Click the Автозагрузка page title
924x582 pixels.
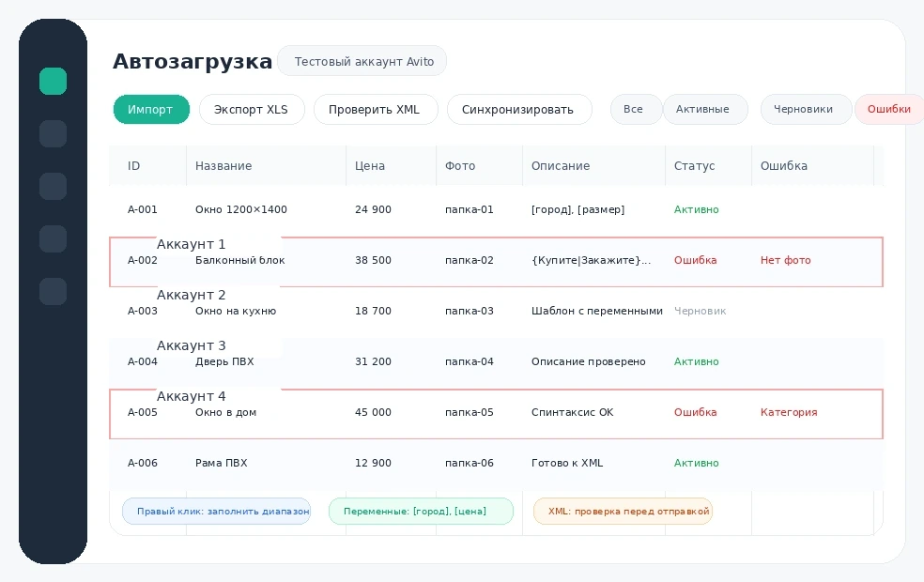point(192,61)
